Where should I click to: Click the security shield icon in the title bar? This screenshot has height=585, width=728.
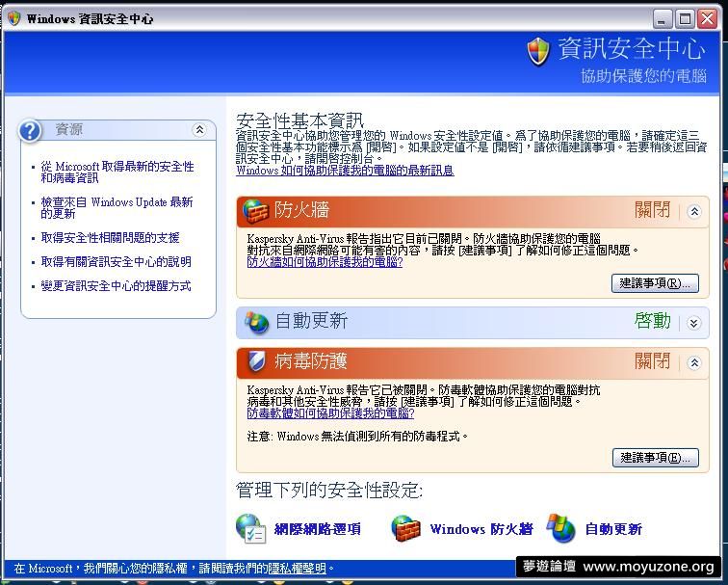coord(14,18)
